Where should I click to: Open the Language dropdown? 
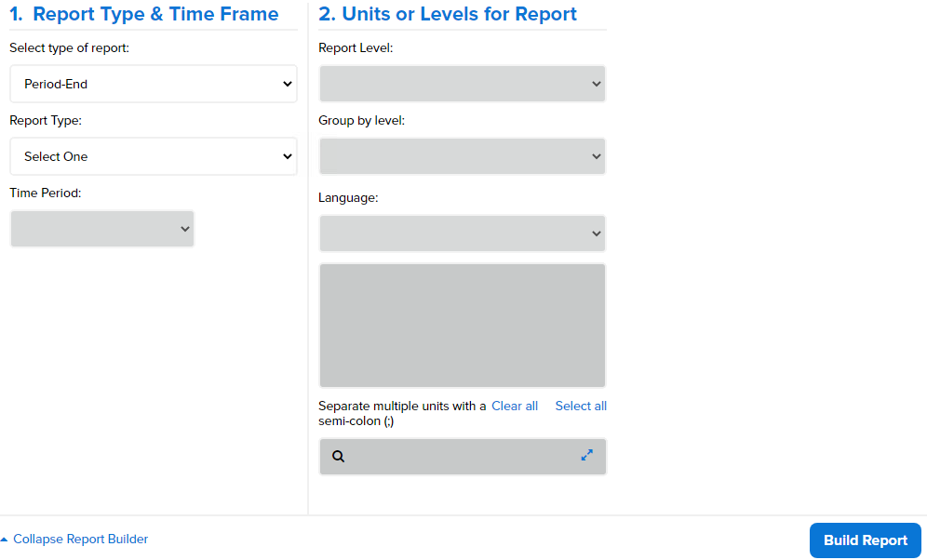click(x=463, y=233)
